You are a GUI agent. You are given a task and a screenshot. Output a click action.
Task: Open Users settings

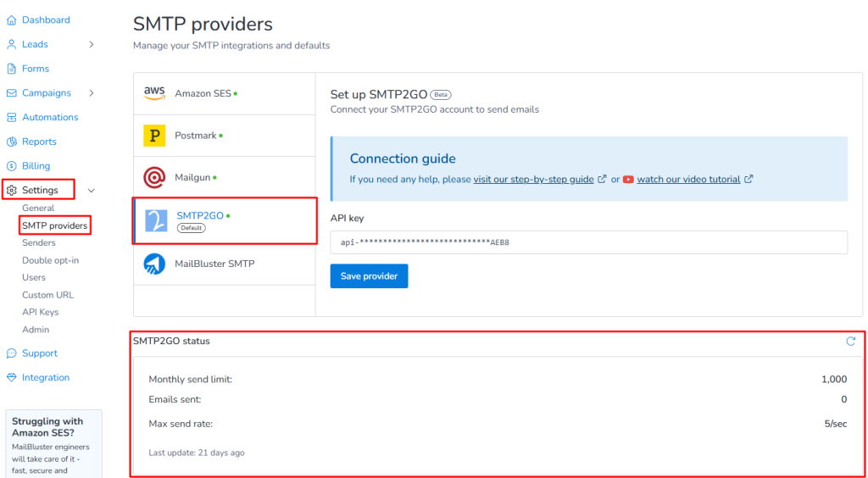click(34, 277)
